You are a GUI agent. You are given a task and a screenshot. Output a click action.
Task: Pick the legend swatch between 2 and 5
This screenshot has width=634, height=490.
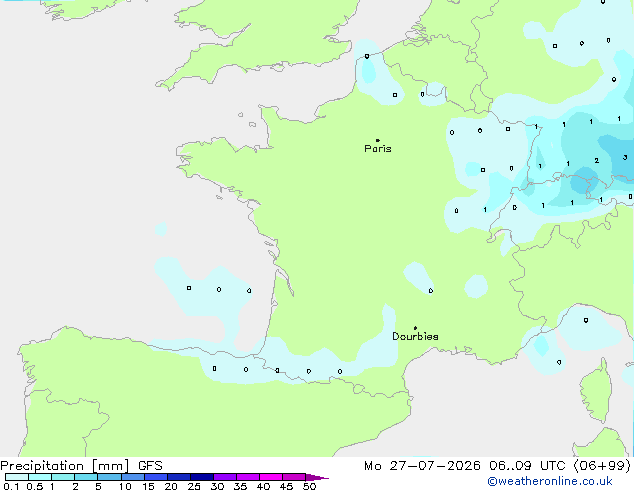pos(86,477)
